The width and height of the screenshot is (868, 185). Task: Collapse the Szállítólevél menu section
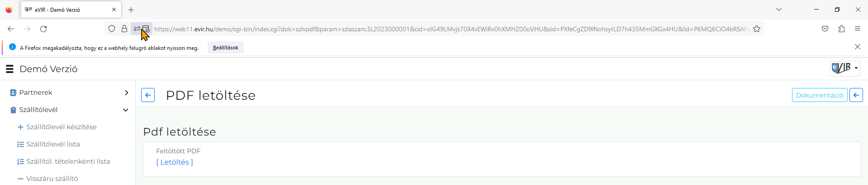tap(125, 110)
